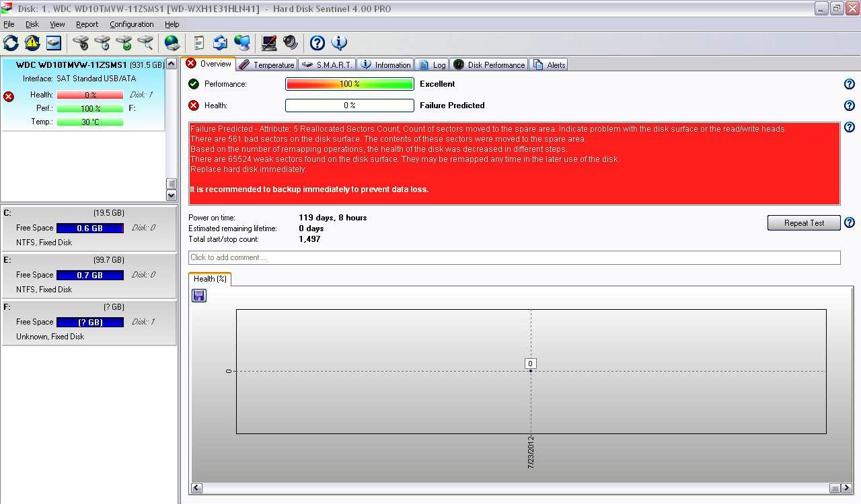Click the speaker sound toolbar icon
The image size is (861, 504).
(x=291, y=43)
